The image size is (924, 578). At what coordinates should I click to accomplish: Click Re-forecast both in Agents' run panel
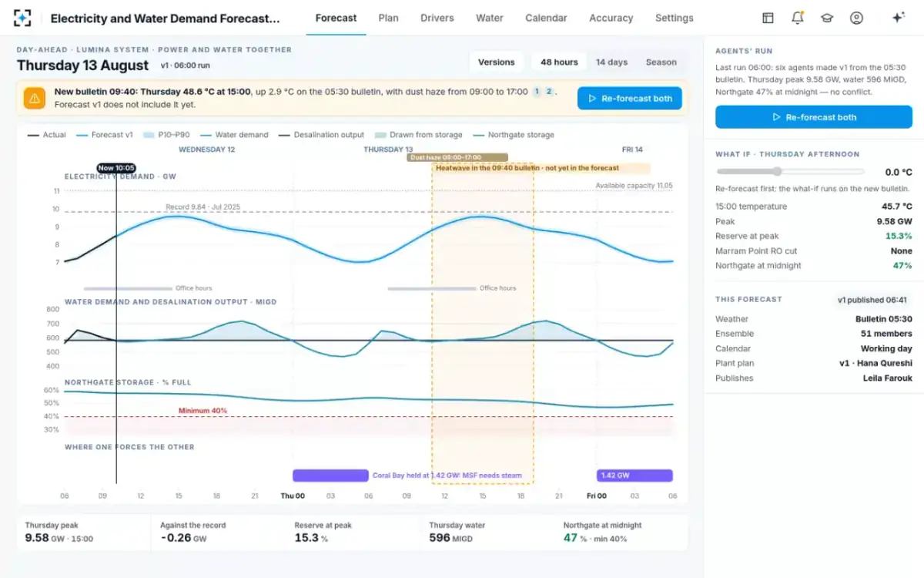click(x=814, y=117)
